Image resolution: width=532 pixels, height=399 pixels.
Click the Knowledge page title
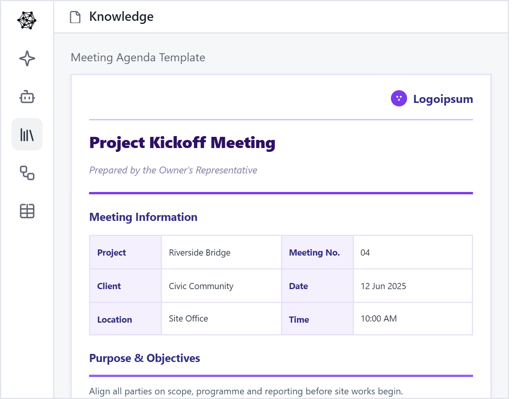pos(121,17)
